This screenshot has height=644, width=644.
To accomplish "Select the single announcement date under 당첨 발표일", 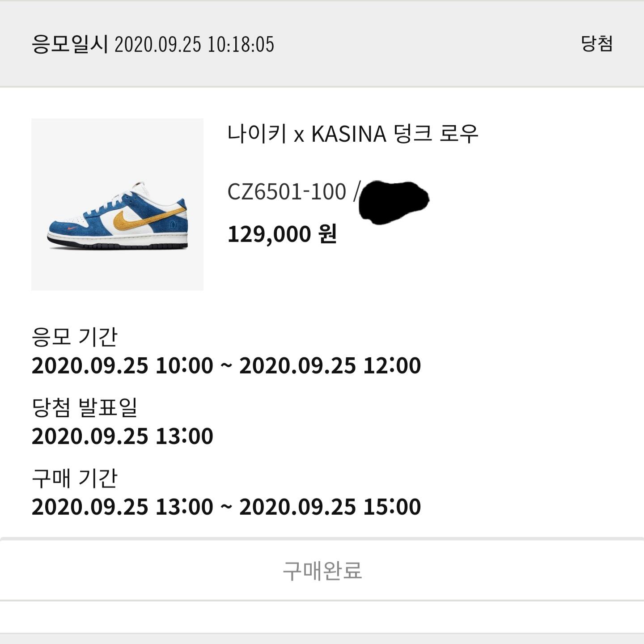I will [x=122, y=436].
